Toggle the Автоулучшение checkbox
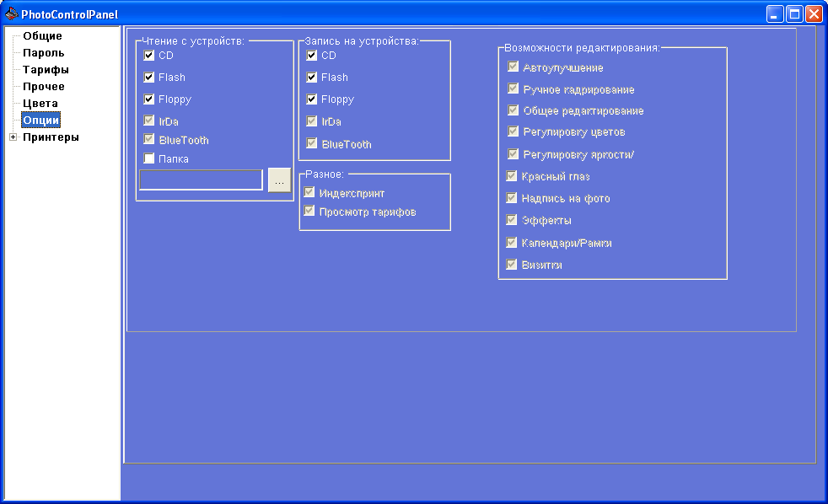Screen dimensions: 828x504 point(513,67)
